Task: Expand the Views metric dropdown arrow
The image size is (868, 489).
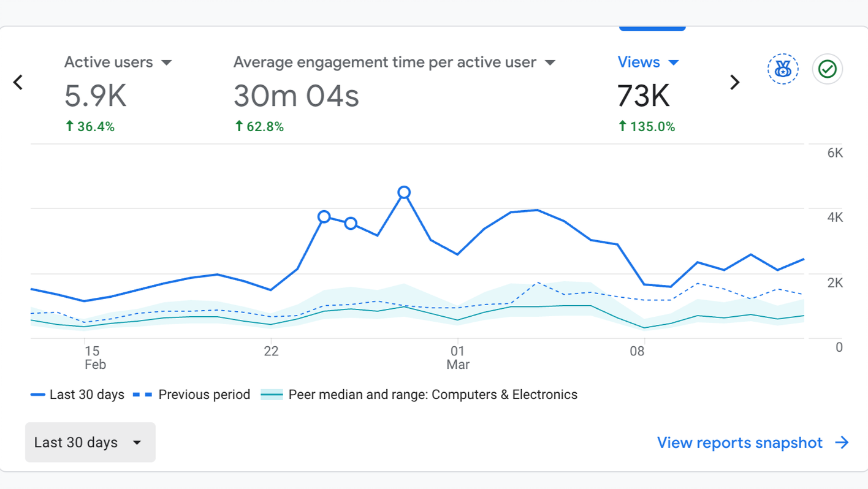Action: 674,63
